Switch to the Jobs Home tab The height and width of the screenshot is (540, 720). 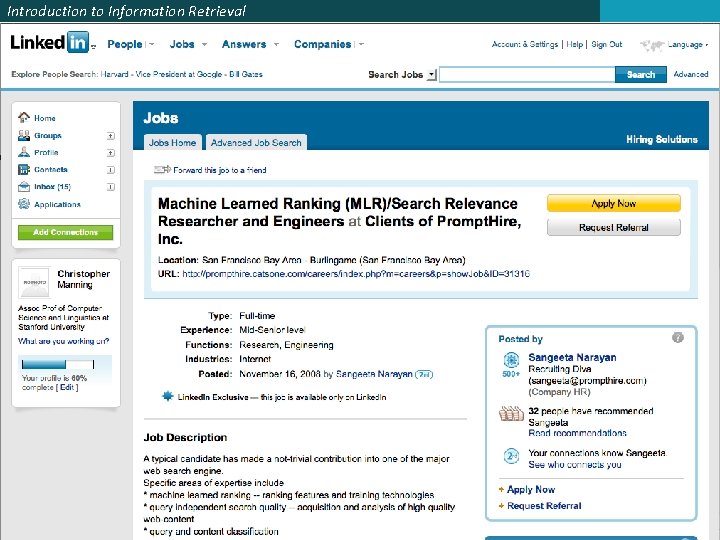tap(172, 142)
